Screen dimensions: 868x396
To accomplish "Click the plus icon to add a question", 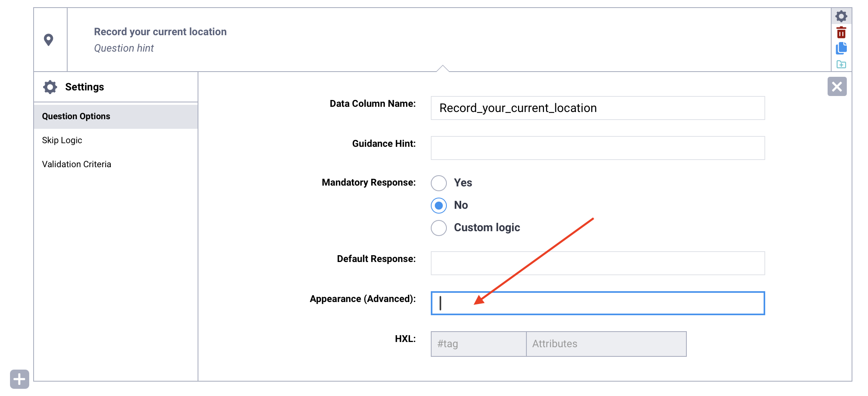I will pos(19,379).
